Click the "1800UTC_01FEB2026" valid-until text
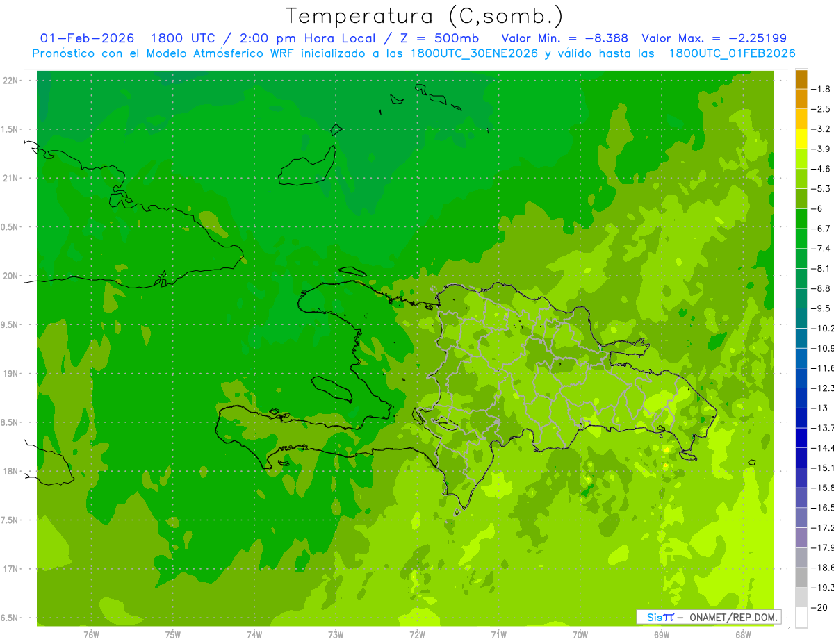Viewport: 834px width, 644px height. click(x=731, y=53)
